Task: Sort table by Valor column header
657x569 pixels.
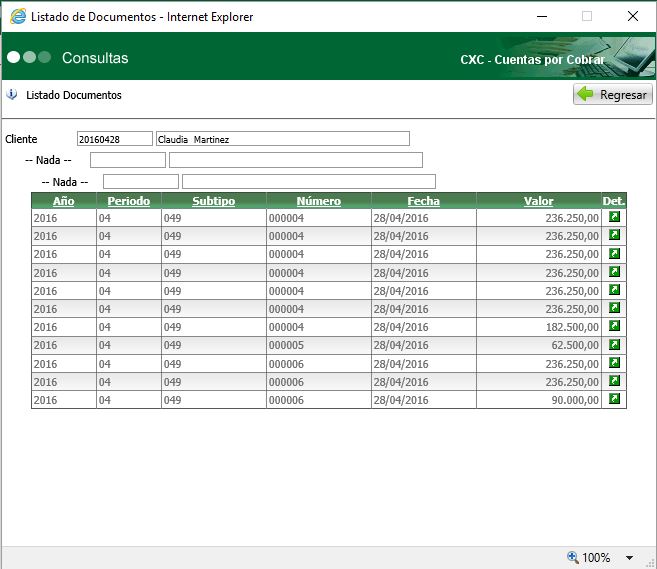Action: (x=538, y=201)
